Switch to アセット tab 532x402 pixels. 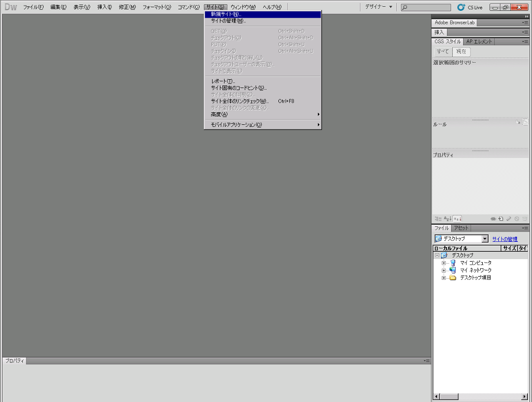click(x=461, y=228)
